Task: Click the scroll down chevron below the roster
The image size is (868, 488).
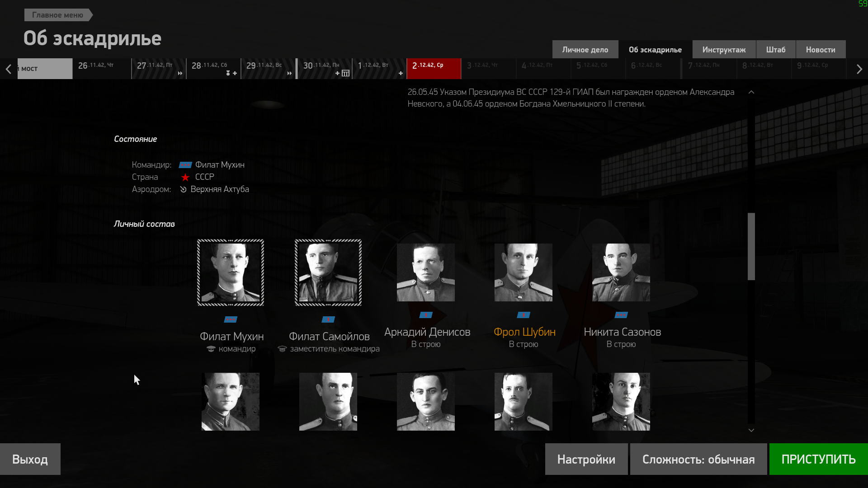Action: tap(751, 430)
